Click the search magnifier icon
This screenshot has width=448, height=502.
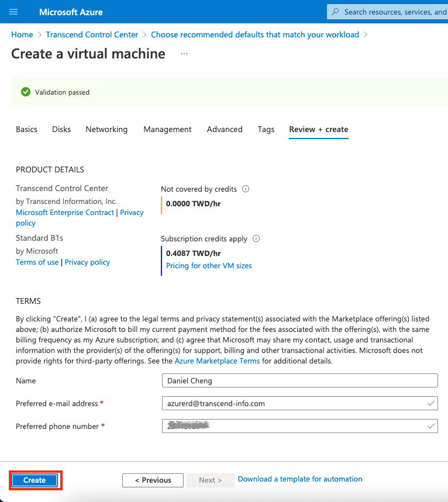tap(335, 12)
